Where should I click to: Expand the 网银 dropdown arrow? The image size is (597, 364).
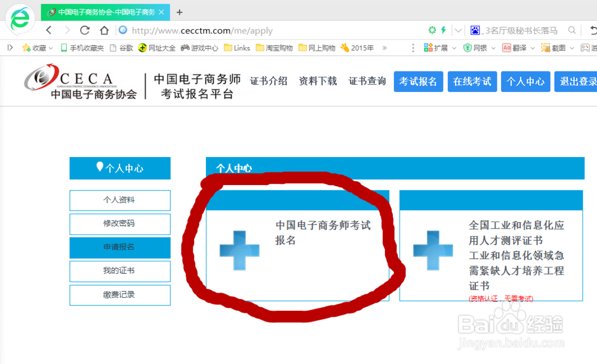[494, 48]
